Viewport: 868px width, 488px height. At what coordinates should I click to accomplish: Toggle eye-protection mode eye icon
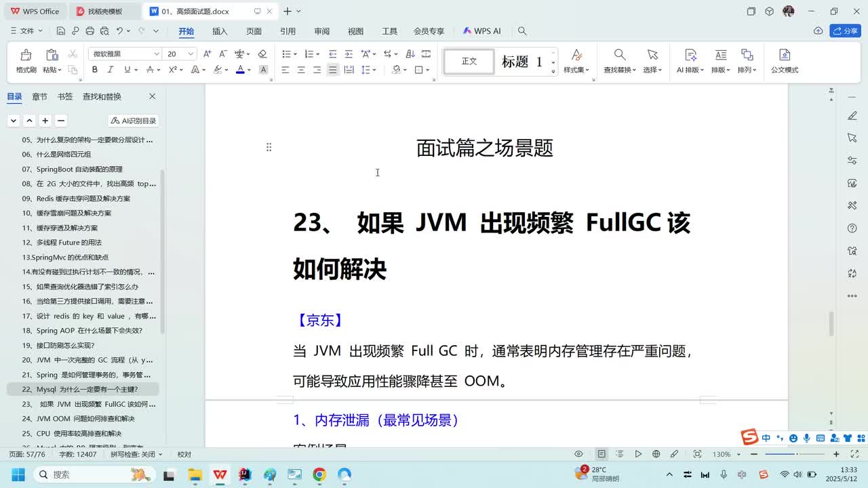(x=578, y=454)
